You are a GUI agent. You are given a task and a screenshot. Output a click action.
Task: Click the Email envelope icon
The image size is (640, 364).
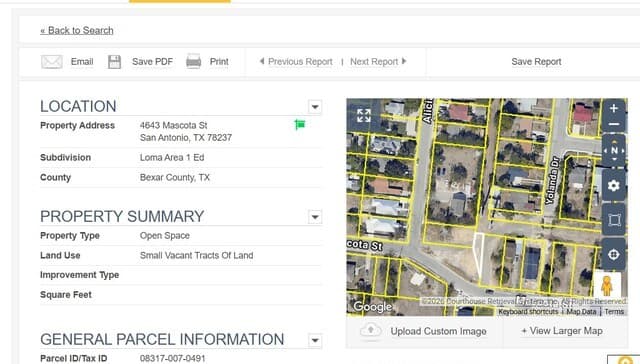pyautogui.click(x=52, y=62)
